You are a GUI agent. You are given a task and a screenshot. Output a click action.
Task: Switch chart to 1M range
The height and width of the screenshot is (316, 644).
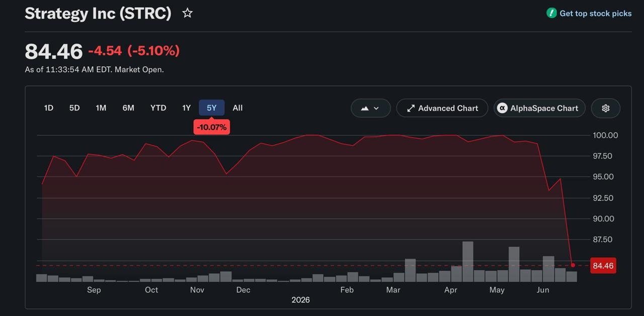click(101, 108)
